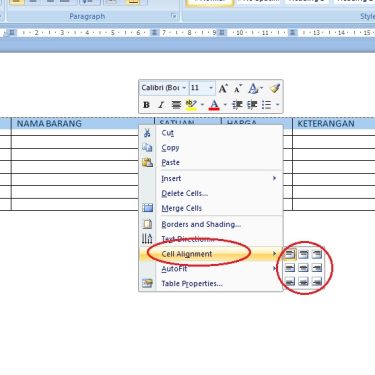Select Align Center Left cell alignment

(290, 268)
